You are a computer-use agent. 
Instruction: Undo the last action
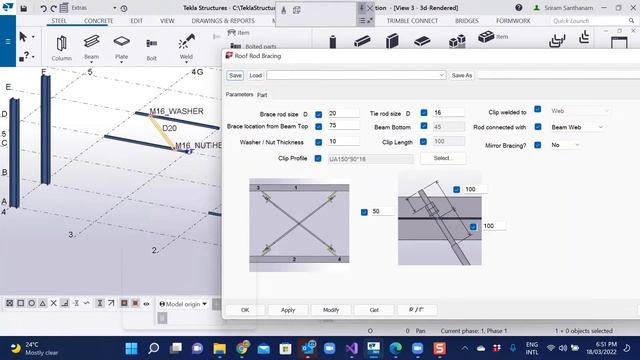(x=43, y=8)
